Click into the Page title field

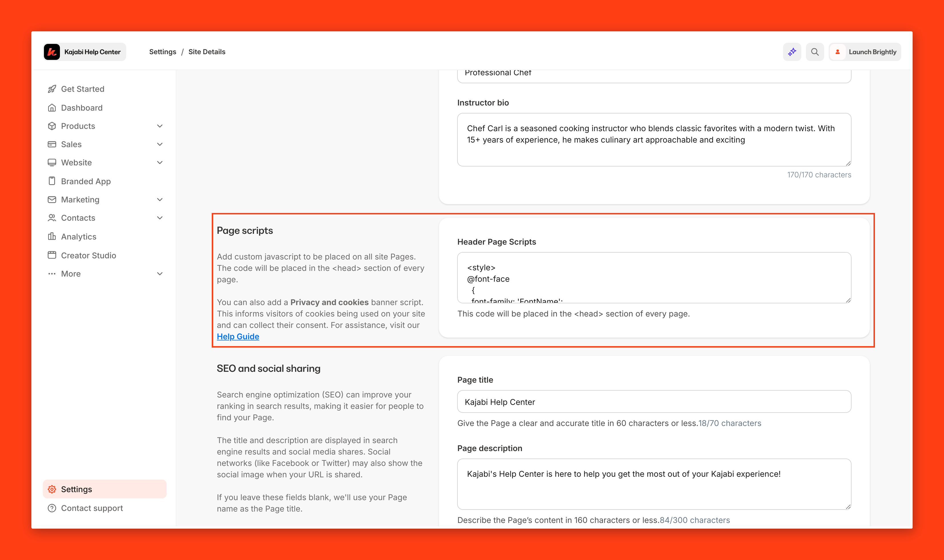(653, 401)
